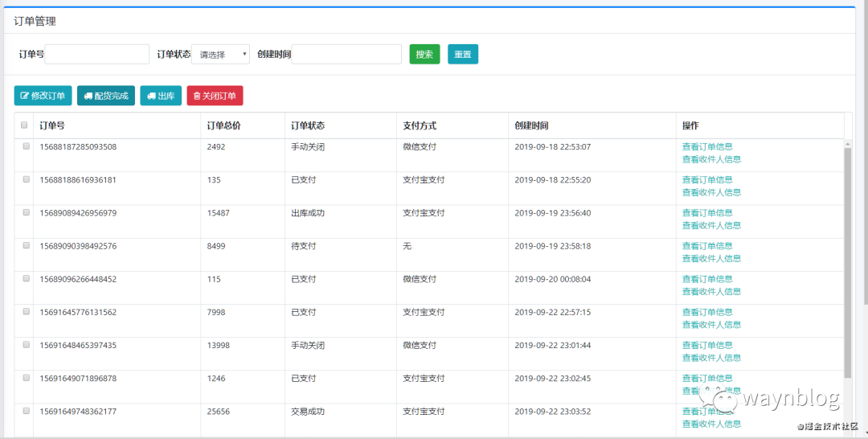Open 查看收件人信息 for order 15691648465397435
Screen dimensions: 868x439
click(x=711, y=358)
